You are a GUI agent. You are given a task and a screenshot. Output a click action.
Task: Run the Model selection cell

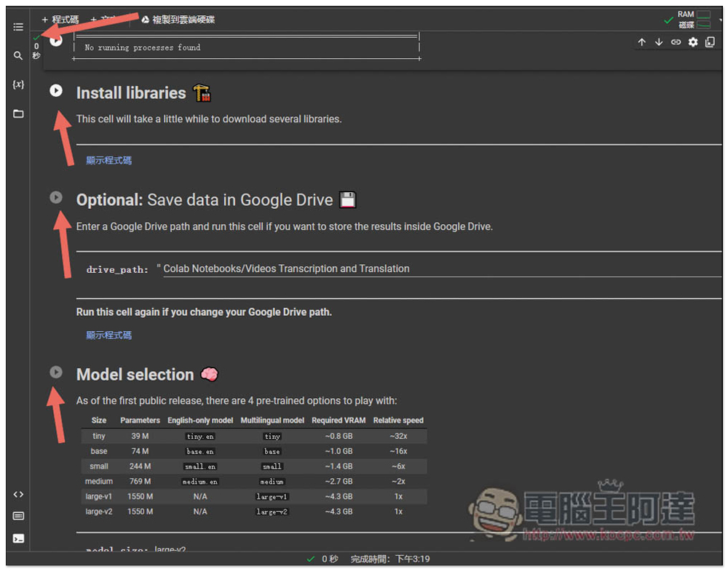[56, 373]
